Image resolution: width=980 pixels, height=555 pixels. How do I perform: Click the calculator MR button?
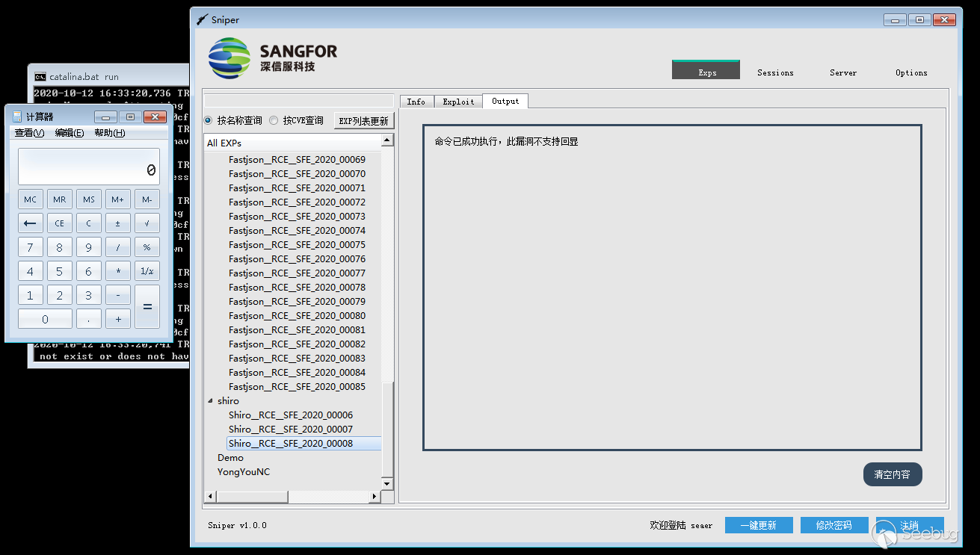point(59,199)
